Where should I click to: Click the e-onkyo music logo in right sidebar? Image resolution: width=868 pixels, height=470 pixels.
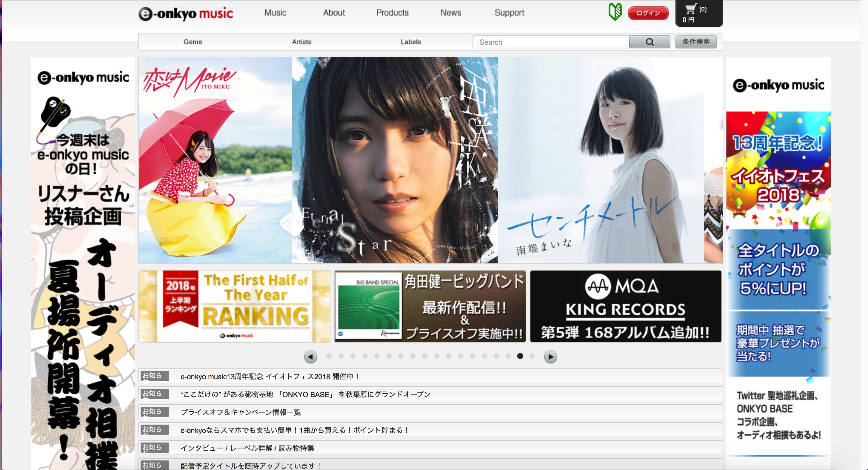point(778,85)
